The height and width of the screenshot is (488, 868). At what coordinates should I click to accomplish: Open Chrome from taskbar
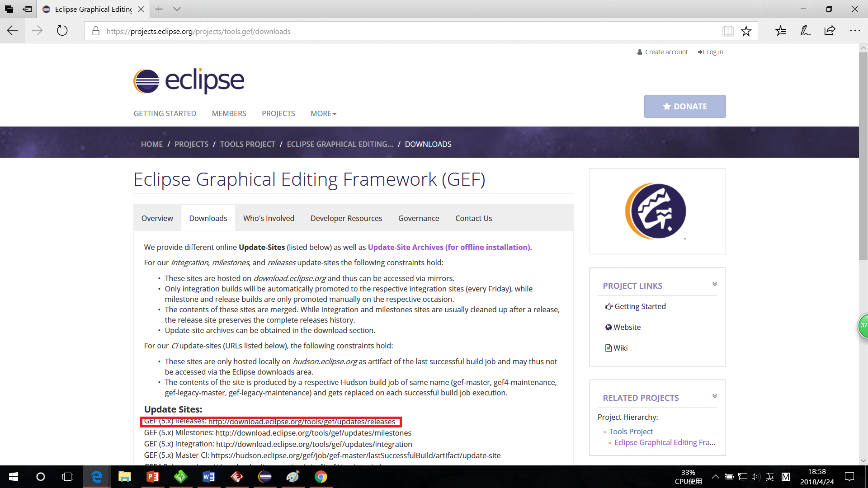pos(321,477)
